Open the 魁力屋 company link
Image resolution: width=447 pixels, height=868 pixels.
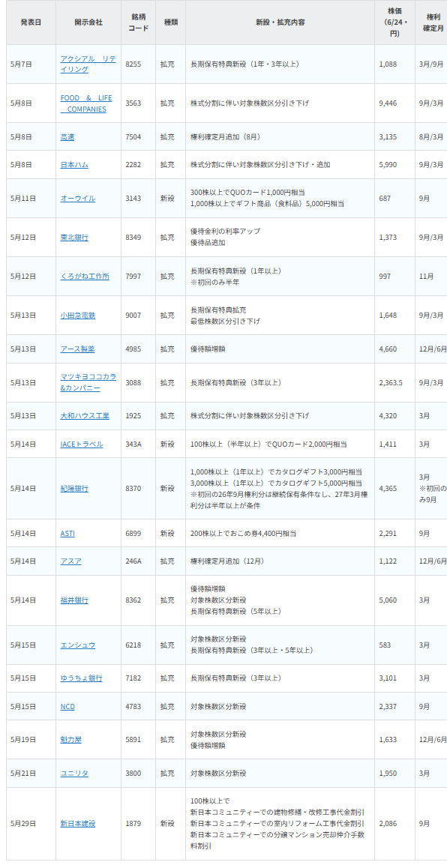(x=71, y=740)
